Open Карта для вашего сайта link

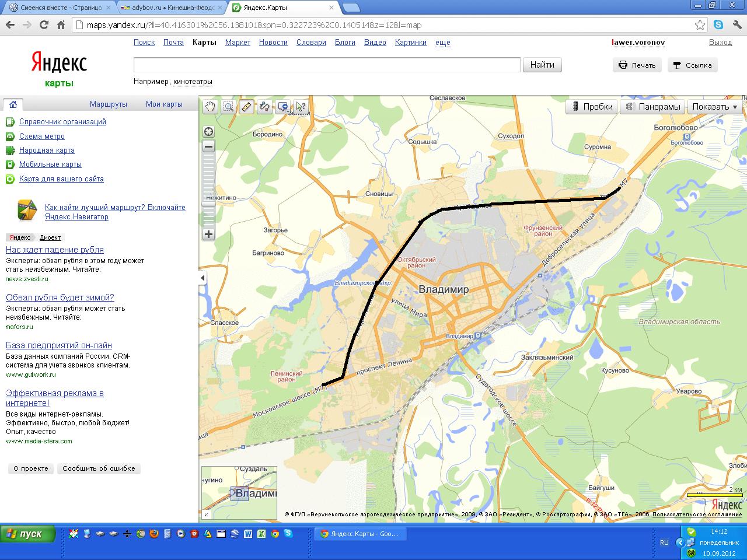click(x=61, y=179)
